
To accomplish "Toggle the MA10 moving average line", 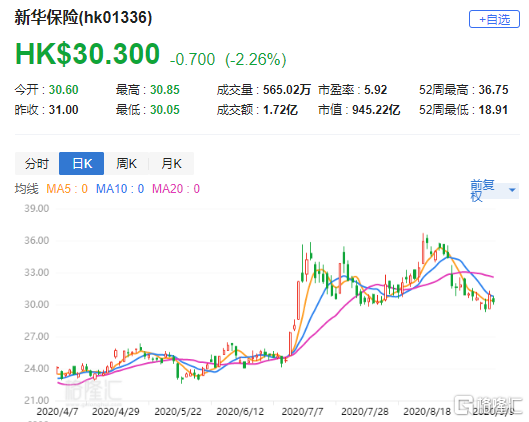I will pyautogui.click(x=120, y=189).
